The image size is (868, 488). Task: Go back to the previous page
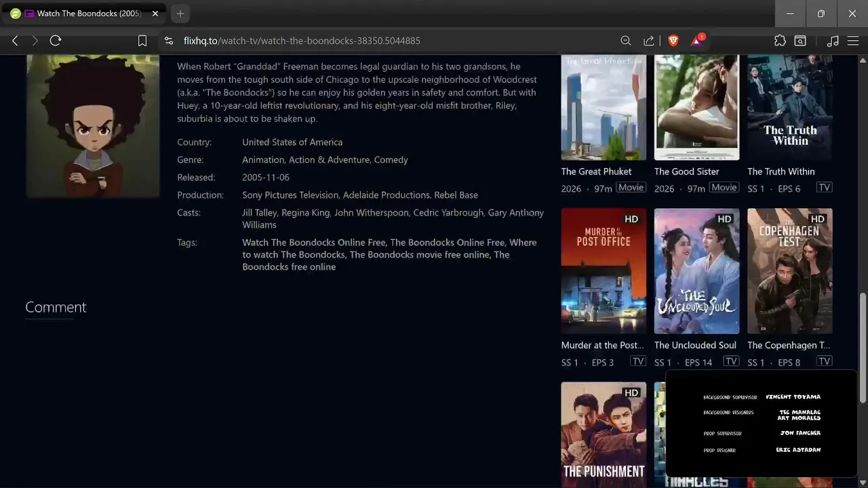[x=15, y=41]
